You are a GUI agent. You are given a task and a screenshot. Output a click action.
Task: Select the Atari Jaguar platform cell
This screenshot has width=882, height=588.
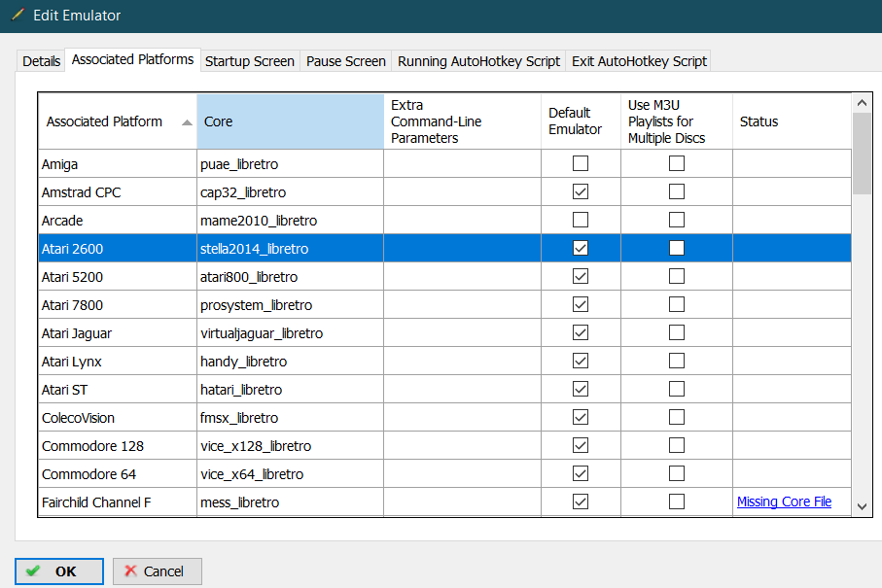(118, 332)
